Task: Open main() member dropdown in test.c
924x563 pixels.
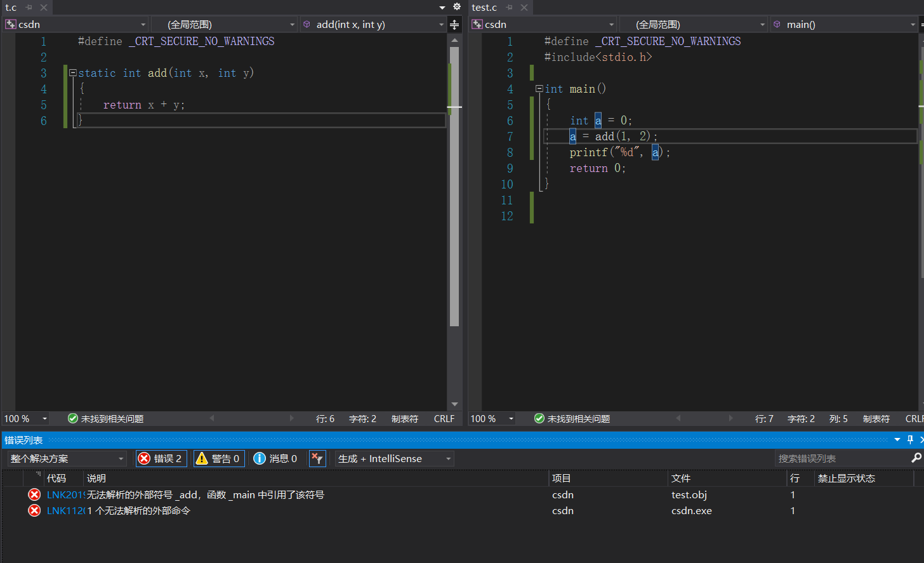Action: tap(844, 24)
